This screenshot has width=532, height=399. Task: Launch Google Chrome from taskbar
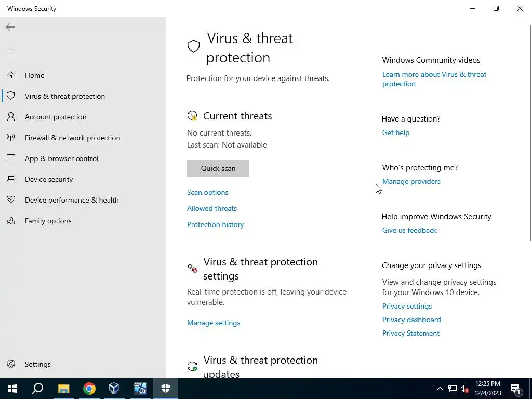89,389
